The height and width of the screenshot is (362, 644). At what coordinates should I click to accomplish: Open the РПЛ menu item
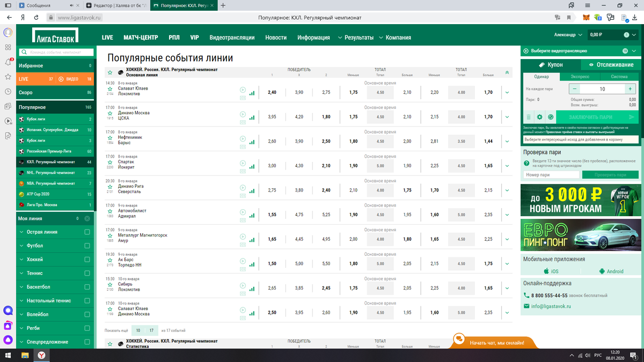(x=174, y=38)
